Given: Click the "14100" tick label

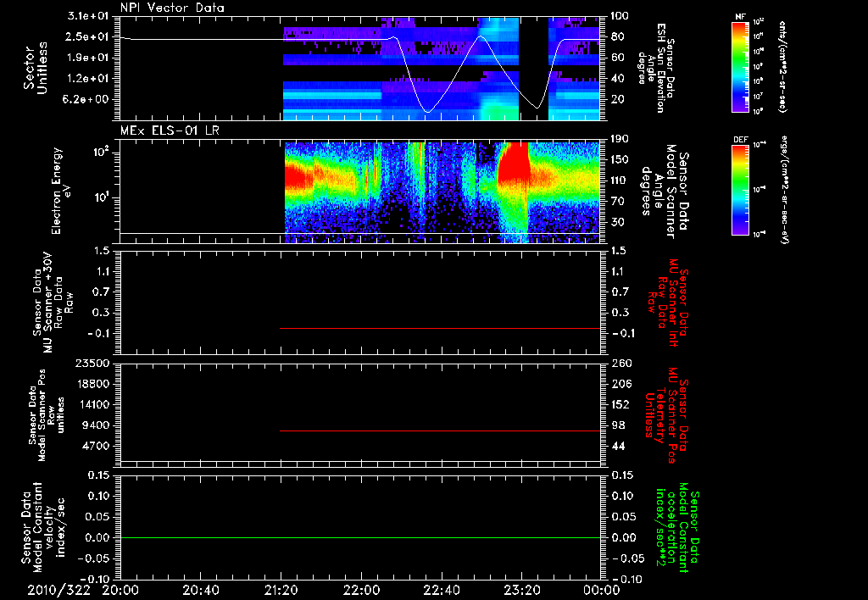Looking at the screenshot, I should coord(92,404).
